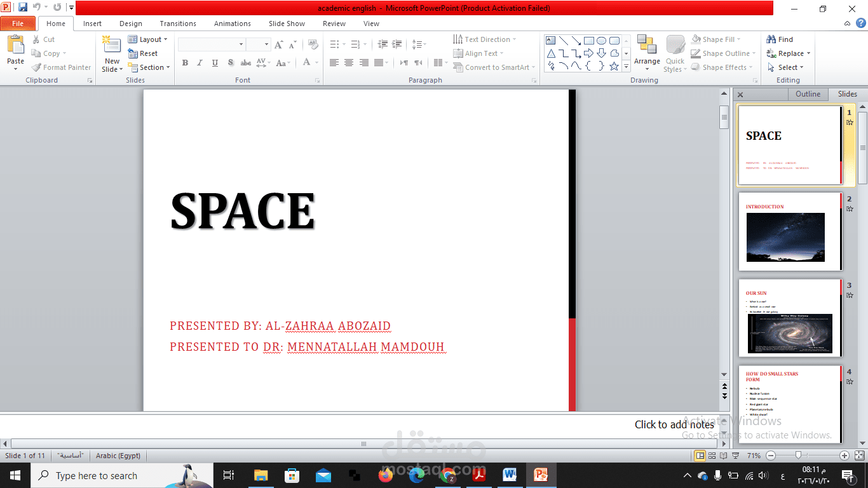Switch to Slide Sorter view
Image resolution: width=868 pixels, height=488 pixels.
click(x=712, y=456)
